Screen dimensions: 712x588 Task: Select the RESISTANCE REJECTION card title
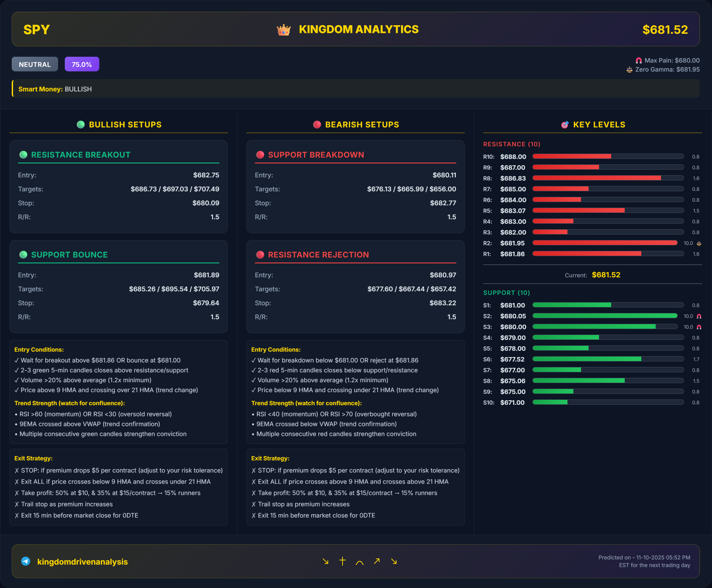coord(318,255)
